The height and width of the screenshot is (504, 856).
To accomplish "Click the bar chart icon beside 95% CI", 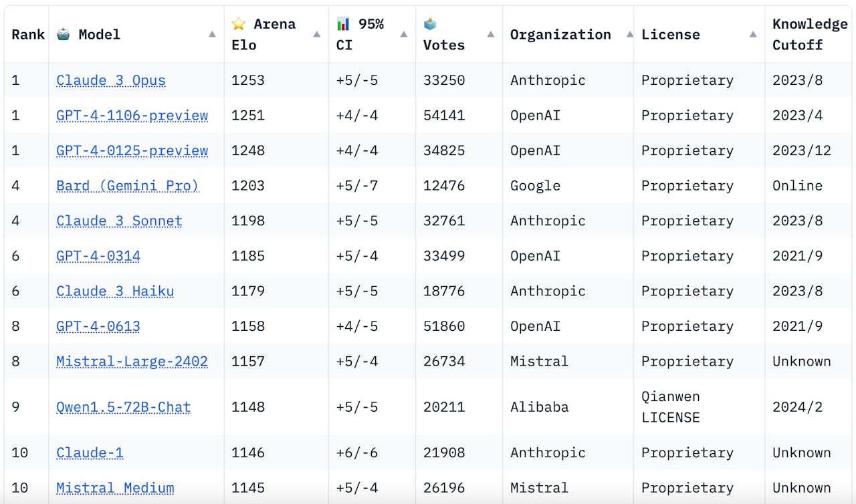I will pyautogui.click(x=343, y=24).
